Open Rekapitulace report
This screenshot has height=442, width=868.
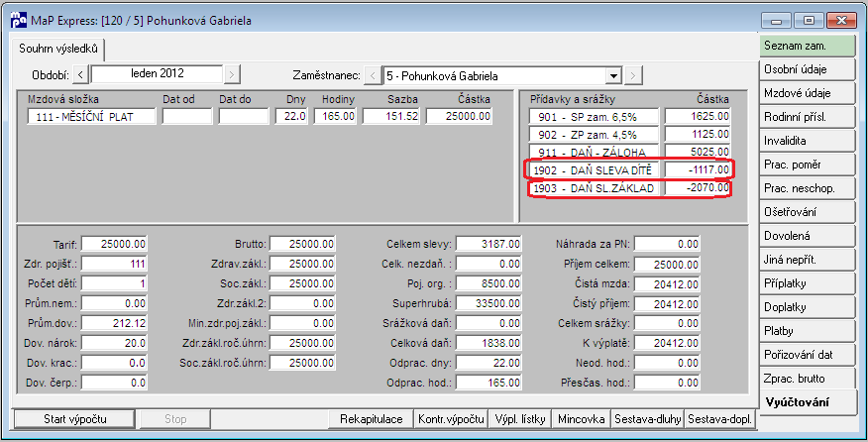[x=371, y=419]
